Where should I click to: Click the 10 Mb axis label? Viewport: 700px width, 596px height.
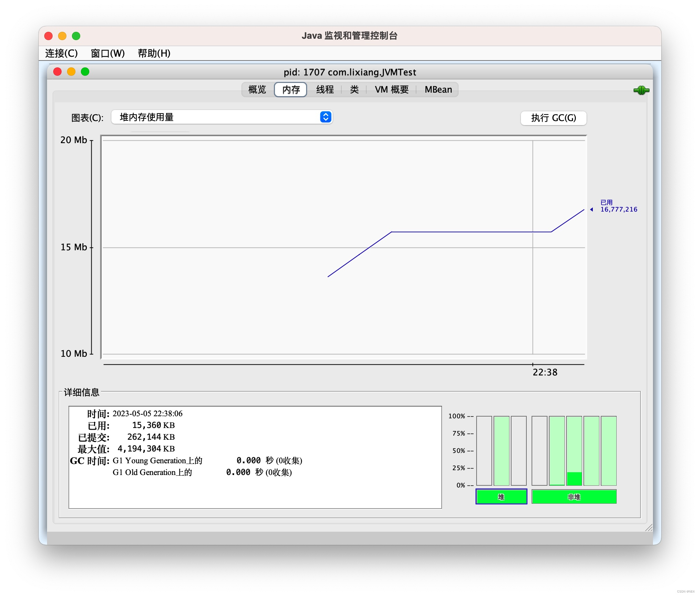pyautogui.click(x=74, y=354)
